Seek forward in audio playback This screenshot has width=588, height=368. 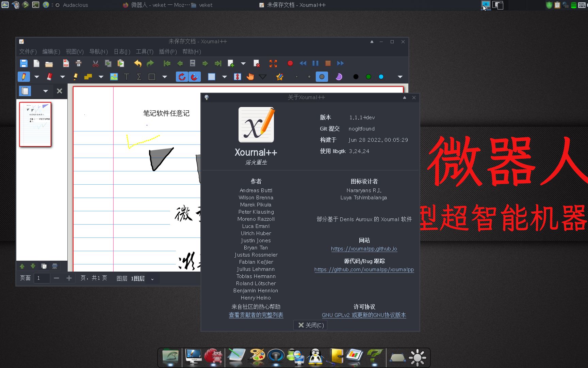click(341, 63)
